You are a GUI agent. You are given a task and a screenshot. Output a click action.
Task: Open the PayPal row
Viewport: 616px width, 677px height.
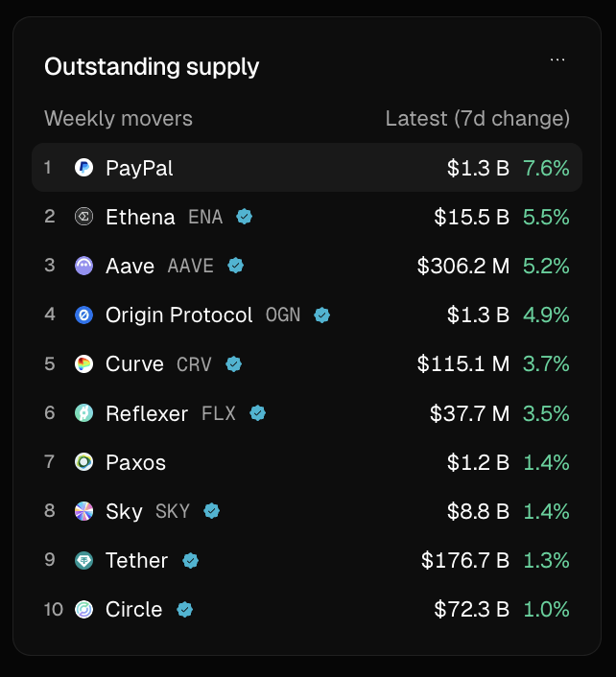(x=307, y=168)
